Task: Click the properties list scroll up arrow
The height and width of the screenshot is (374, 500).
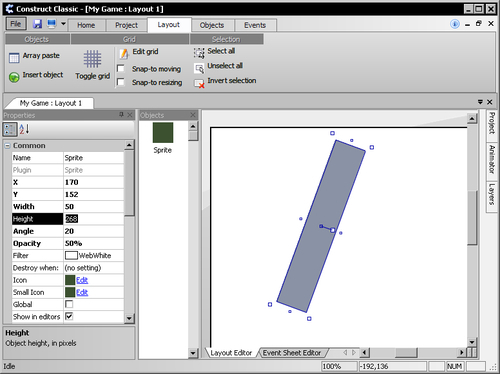Action: click(x=129, y=145)
